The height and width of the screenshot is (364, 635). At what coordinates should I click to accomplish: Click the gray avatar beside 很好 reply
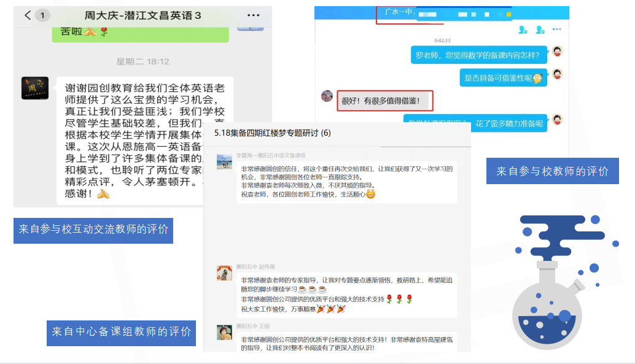(x=327, y=96)
